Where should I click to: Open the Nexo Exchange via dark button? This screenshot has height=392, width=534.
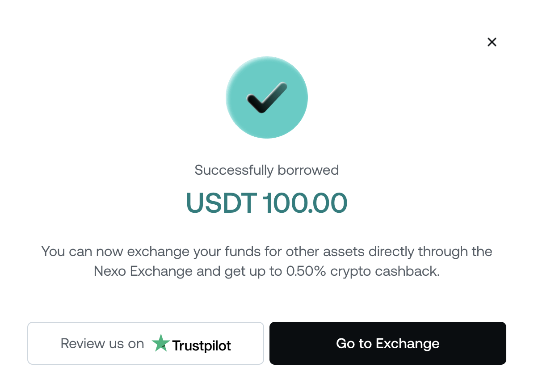387,343
